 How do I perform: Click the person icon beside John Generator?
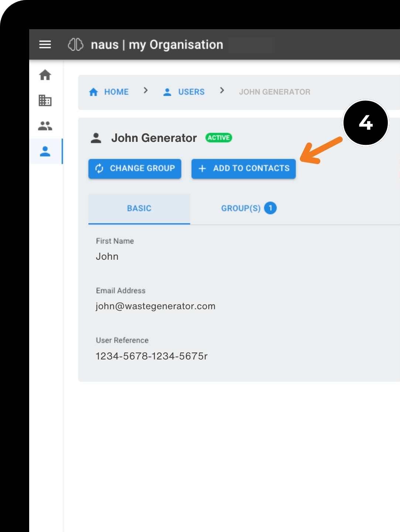[x=96, y=138]
